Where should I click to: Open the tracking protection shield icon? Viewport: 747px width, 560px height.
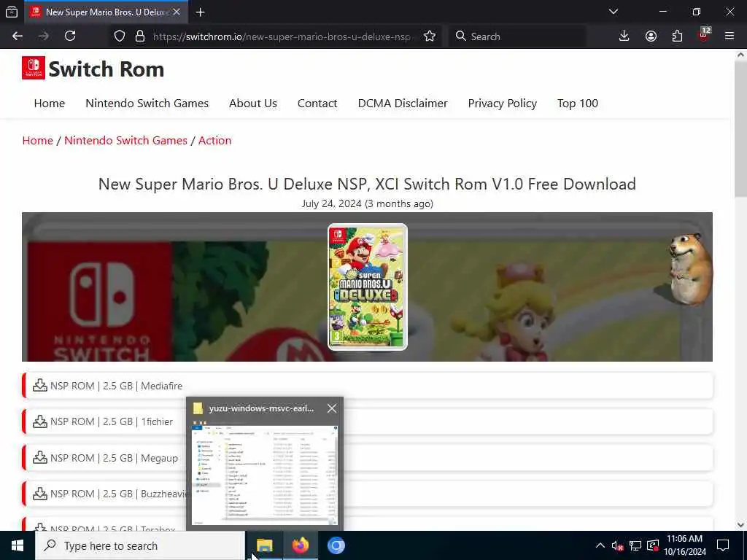click(x=120, y=36)
